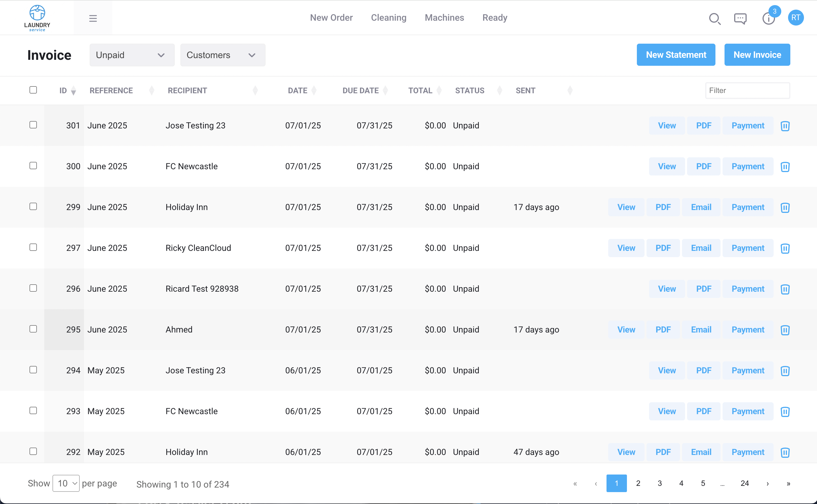
Task: Delete invoice 301 using its trash icon
Action: pyautogui.click(x=785, y=126)
